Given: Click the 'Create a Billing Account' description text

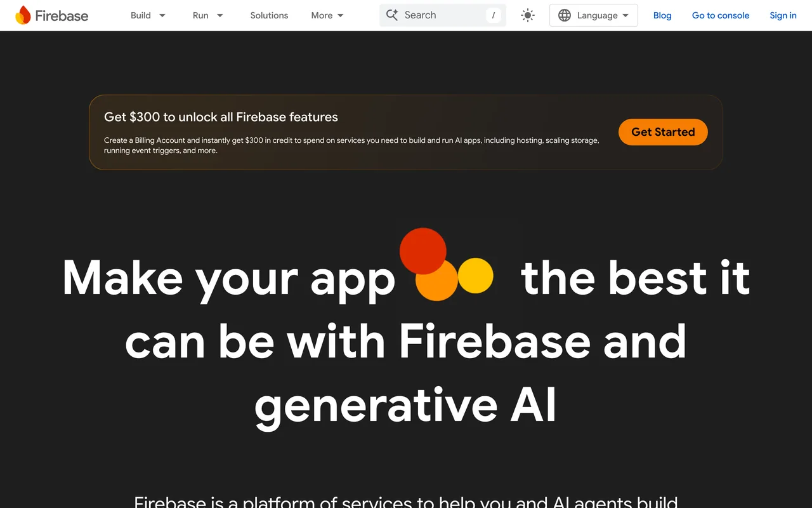Looking at the screenshot, I should (351, 145).
